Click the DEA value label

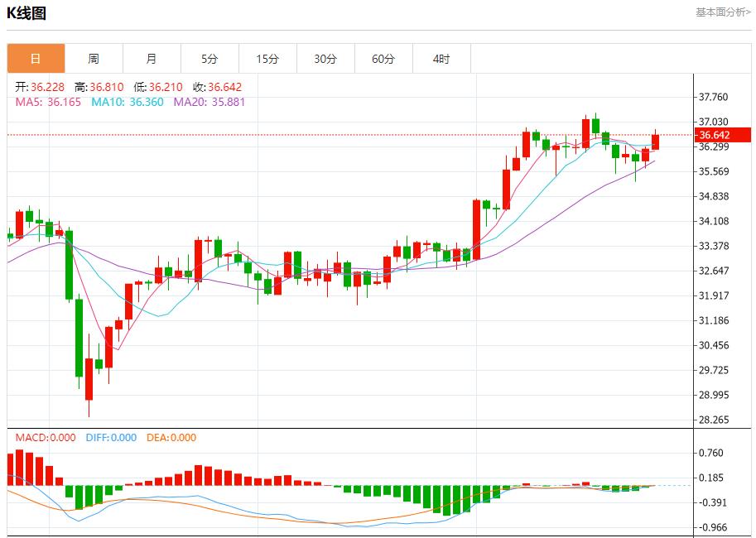(172, 438)
